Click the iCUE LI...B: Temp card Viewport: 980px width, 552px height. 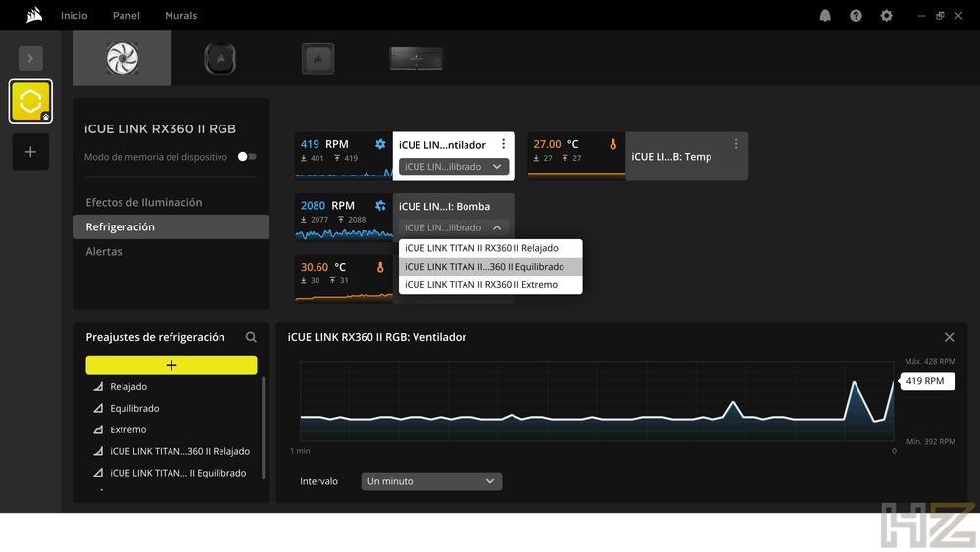[x=686, y=156]
